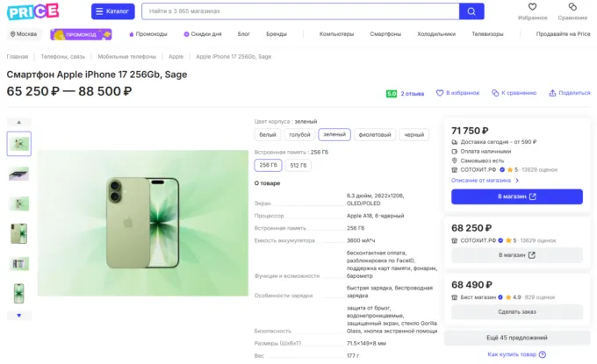The height and width of the screenshot is (364, 597).
Task: Select 512 Гб memory option
Action: coord(298,165)
